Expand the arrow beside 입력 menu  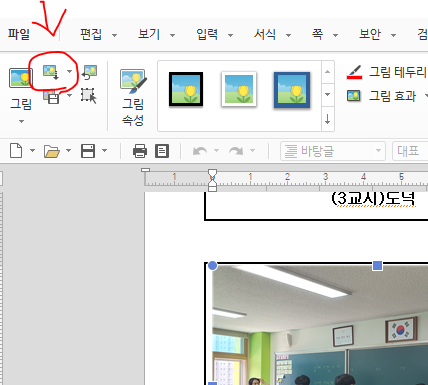(230, 35)
